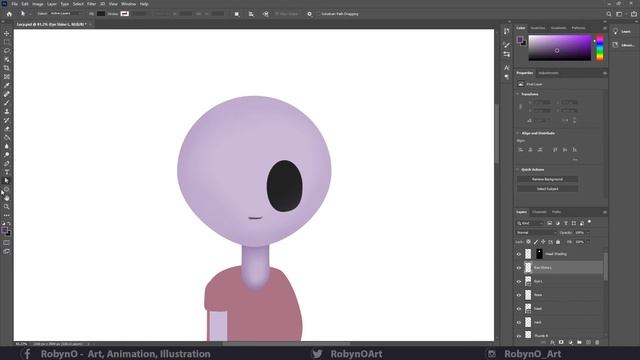The width and height of the screenshot is (640, 360).
Task: Open the path arrangement icon in options bar
Action: (x=266, y=14)
